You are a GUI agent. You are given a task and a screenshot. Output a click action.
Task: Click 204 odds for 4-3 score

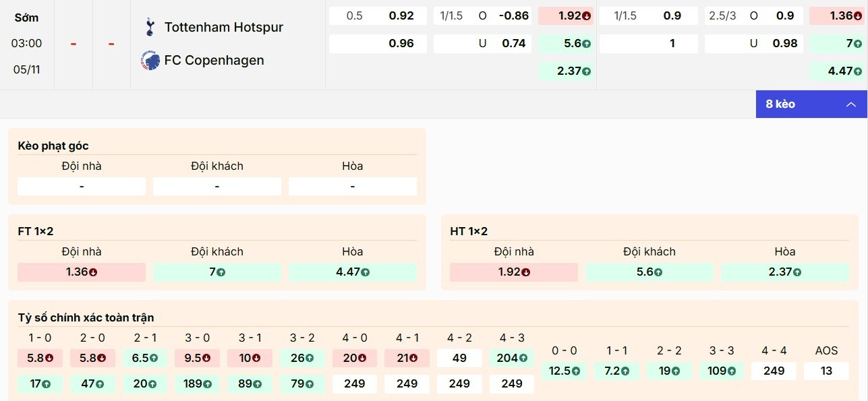coord(511,358)
